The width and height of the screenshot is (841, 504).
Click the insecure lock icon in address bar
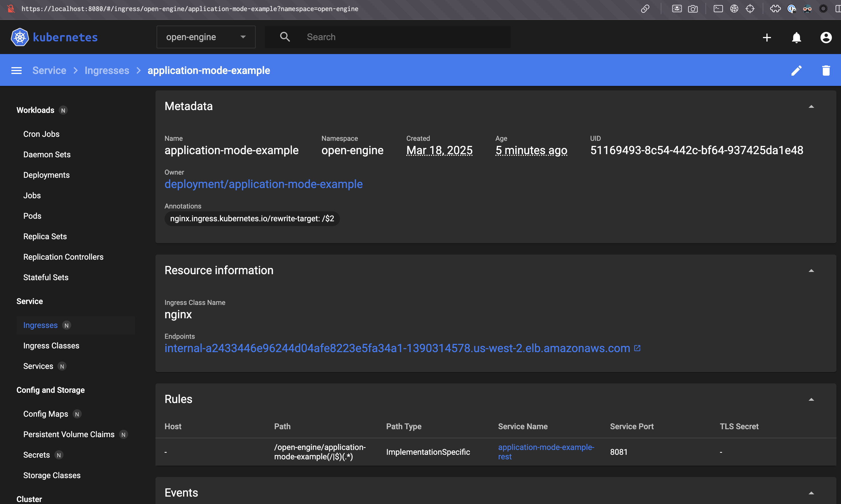11,9
